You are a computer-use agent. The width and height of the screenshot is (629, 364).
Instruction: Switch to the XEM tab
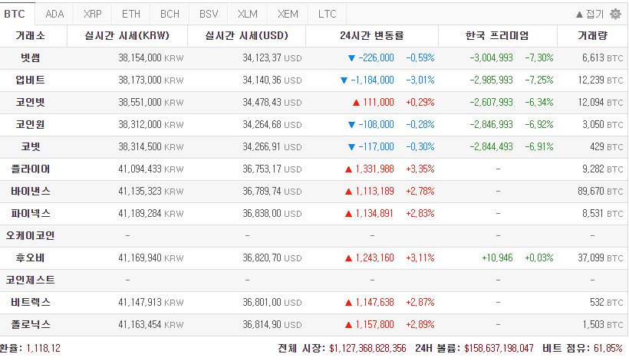pyautogui.click(x=288, y=14)
